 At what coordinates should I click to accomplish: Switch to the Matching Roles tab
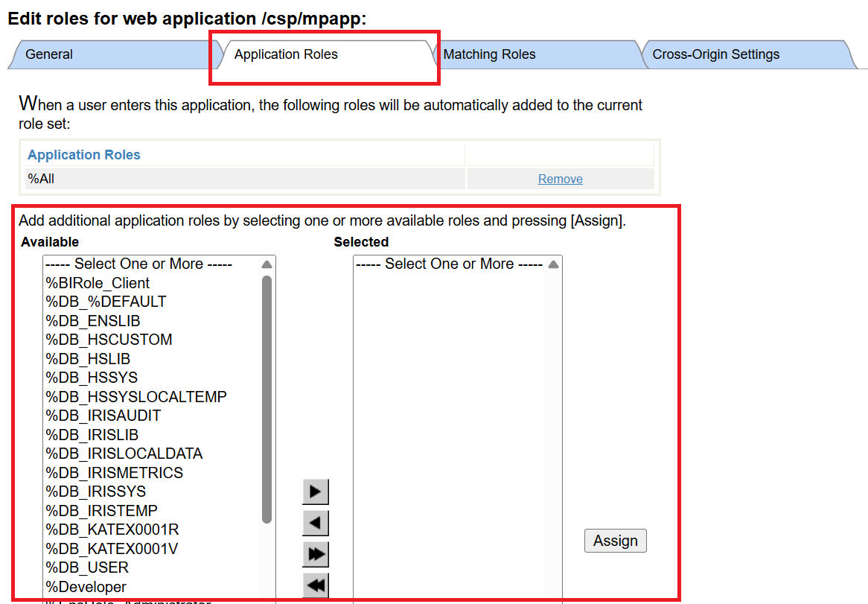(x=489, y=54)
